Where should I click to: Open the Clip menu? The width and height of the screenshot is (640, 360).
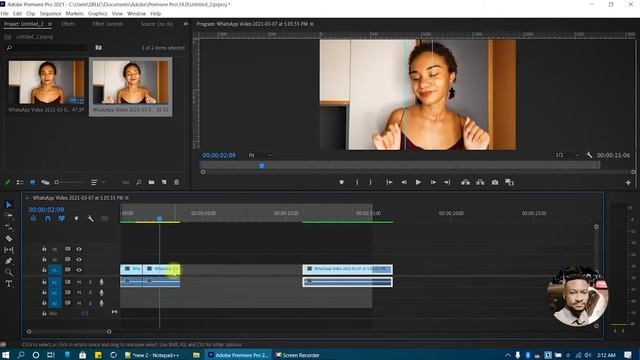coord(31,13)
